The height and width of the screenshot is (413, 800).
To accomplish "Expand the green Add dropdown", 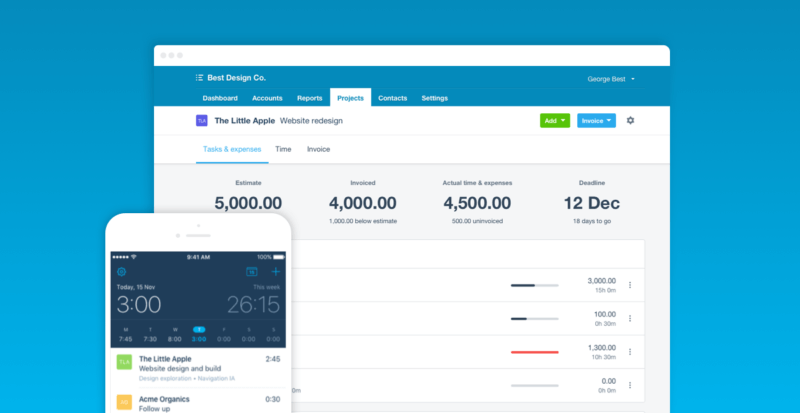I will pos(555,121).
